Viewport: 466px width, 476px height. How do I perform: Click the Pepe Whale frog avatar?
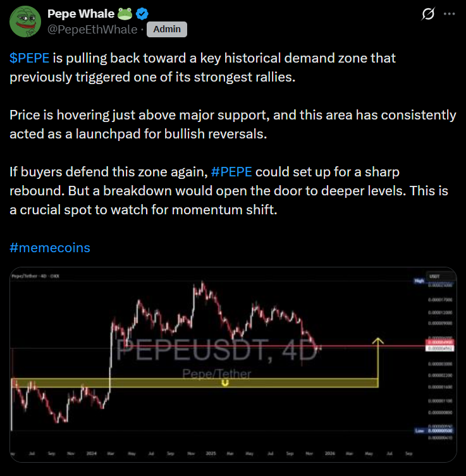click(x=23, y=21)
